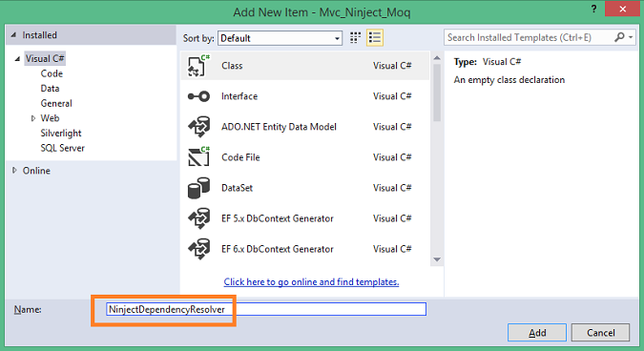
Task: Select EF 6.x DbContext Generator icon
Action: pyautogui.click(x=198, y=249)
